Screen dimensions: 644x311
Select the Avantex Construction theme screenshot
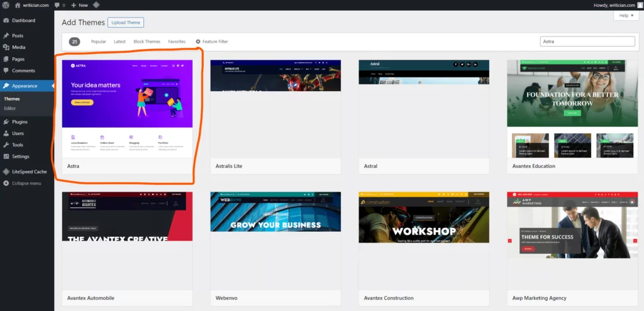coord(424,241)
